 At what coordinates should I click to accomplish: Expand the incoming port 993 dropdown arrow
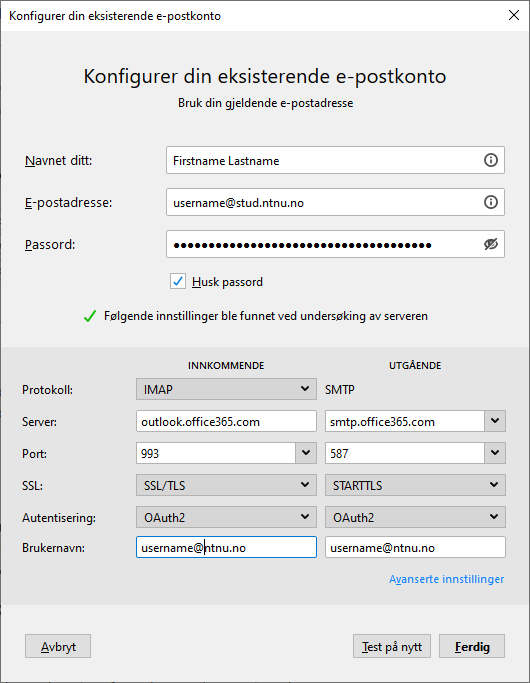click(x=306, y=453)
